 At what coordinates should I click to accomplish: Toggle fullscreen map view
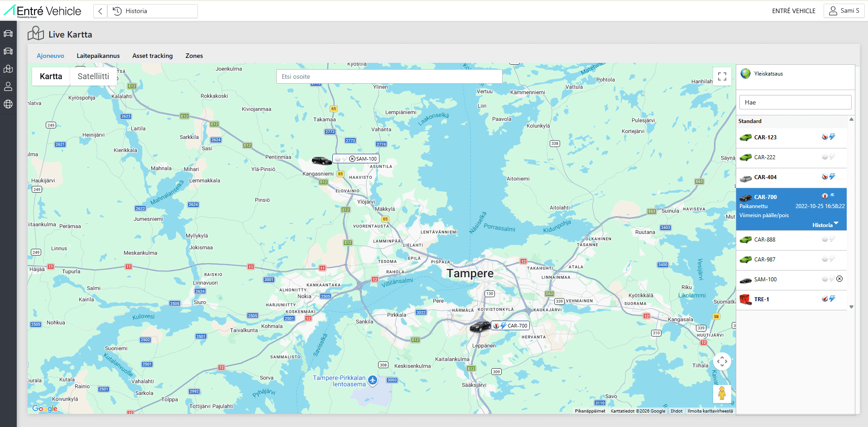[722, 76]
